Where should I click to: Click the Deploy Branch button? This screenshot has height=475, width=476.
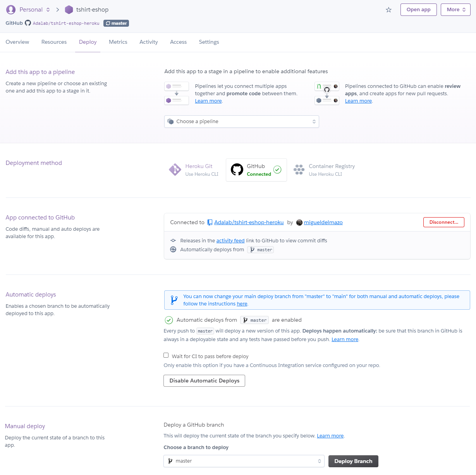353,461
